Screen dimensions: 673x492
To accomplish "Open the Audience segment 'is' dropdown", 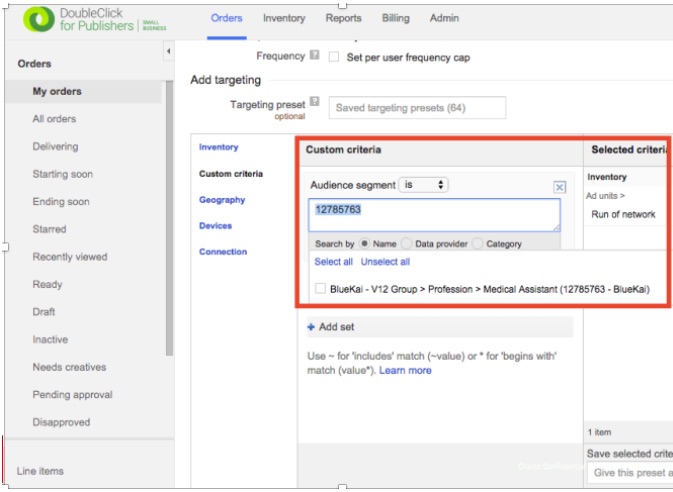I will [424, 185].
